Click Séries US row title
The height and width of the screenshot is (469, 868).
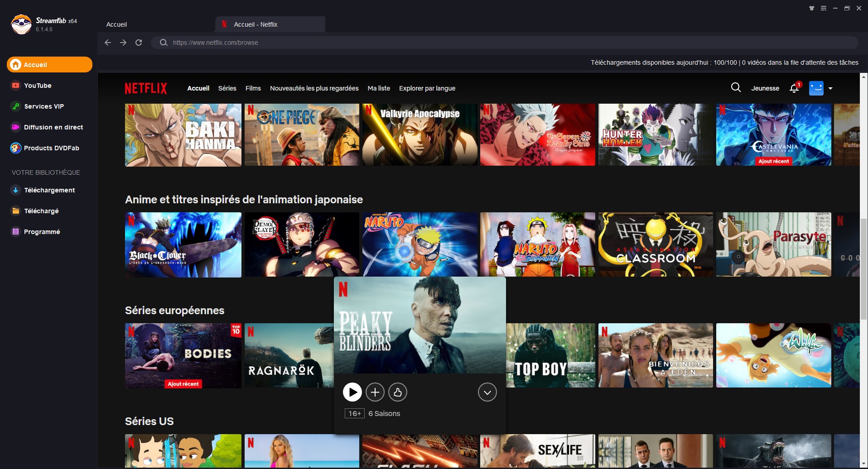(x=149, y=421)
